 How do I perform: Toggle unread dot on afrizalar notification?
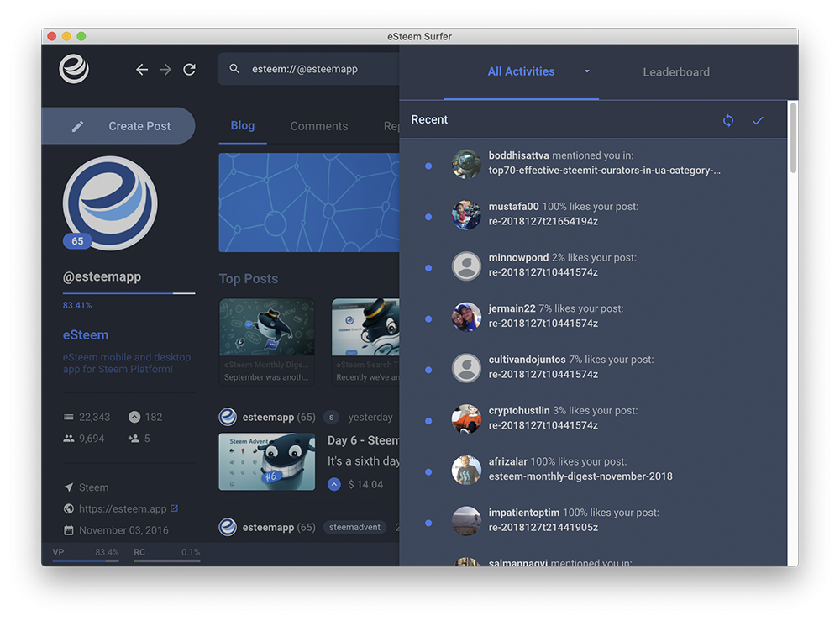428,472
